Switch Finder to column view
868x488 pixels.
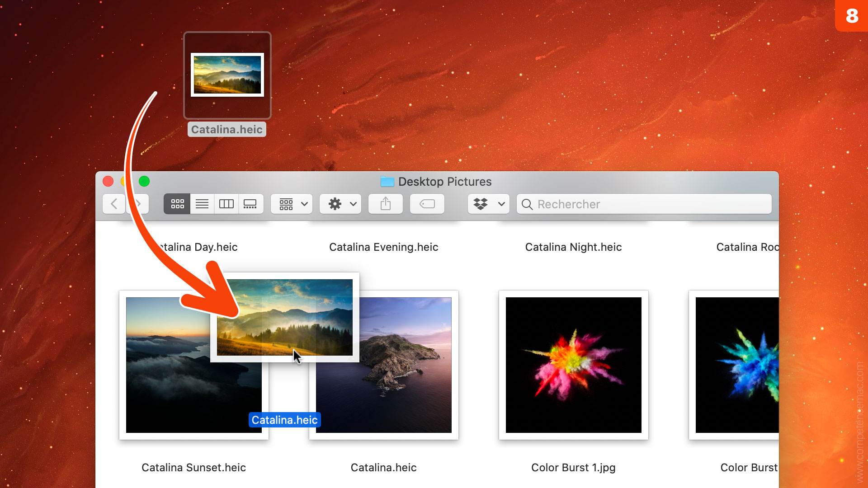[226, 204]
